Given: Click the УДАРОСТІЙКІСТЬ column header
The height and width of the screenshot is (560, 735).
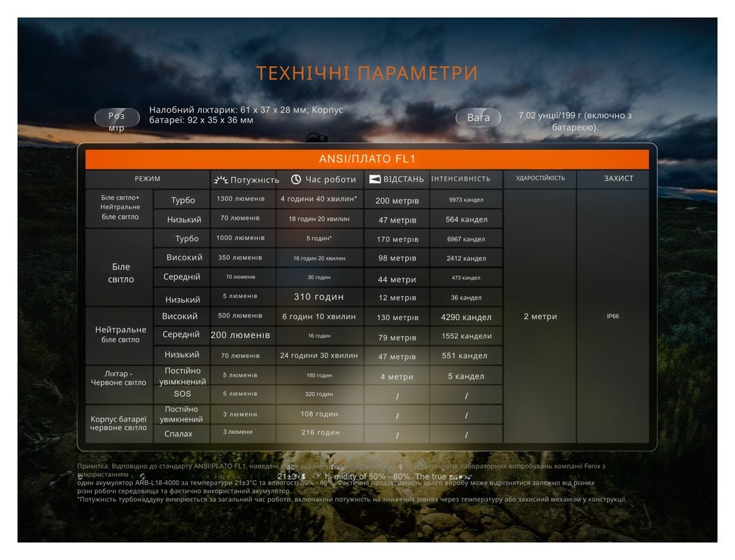Looking at the screenshot, I should tap(540, 178).
